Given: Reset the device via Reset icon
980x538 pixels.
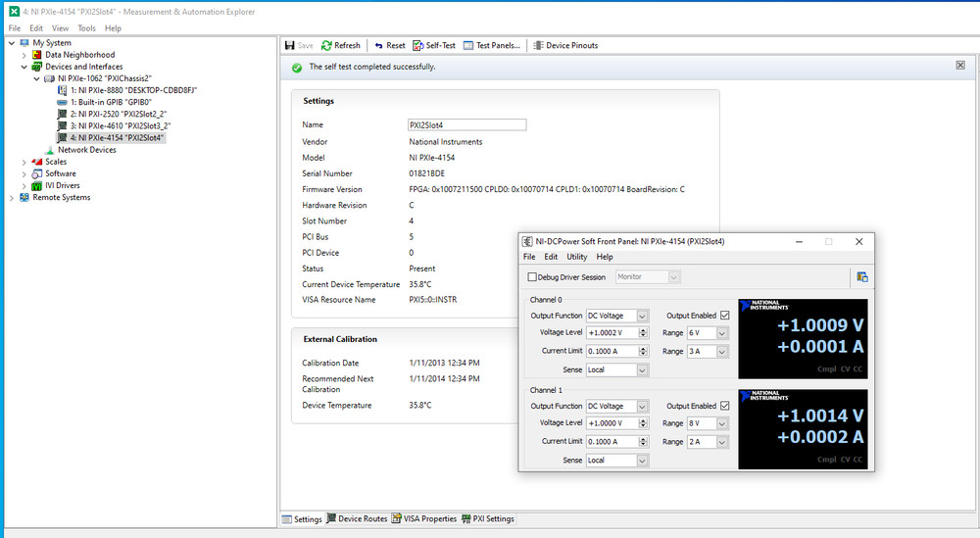Looking at the screenshot, I should click(x=378, y=46).
